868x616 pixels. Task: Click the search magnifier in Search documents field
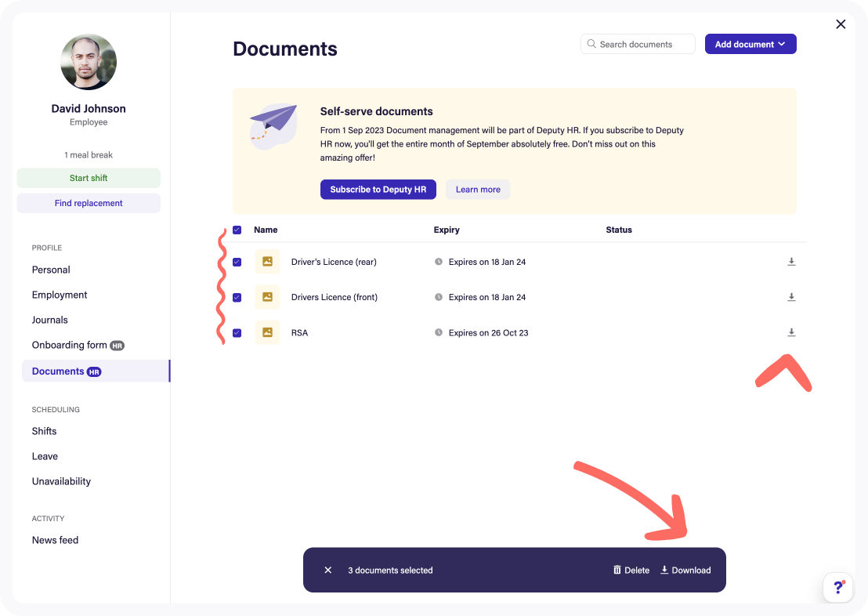coord(591,44)
